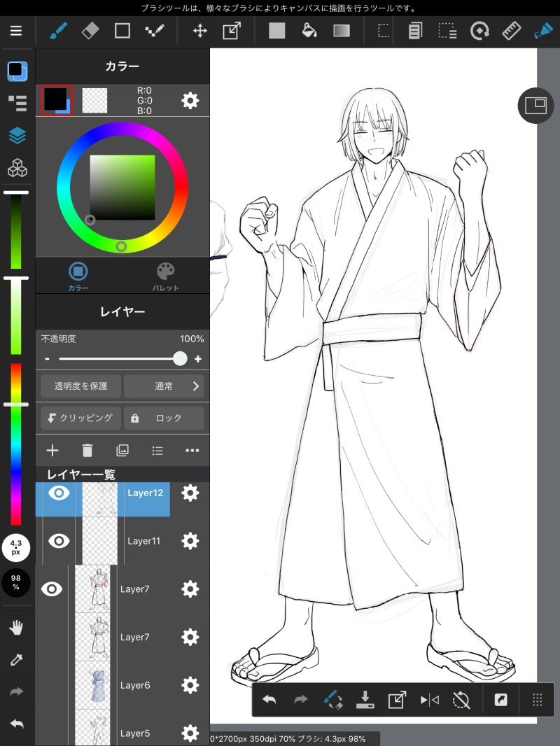Decrease opacity with minus button
Image resolution: width=560 pixels, height=746 pixels.
pos(47,359)
